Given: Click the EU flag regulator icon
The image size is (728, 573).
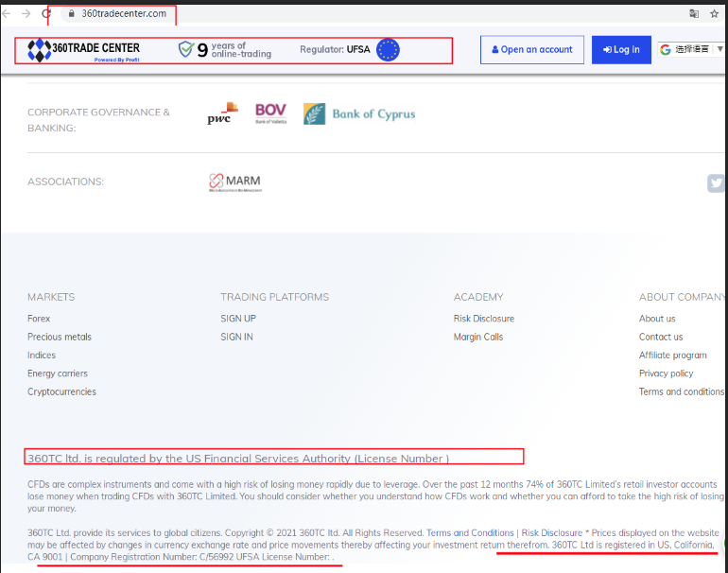Looking at the screenshot, I should (x=388, y=50).
